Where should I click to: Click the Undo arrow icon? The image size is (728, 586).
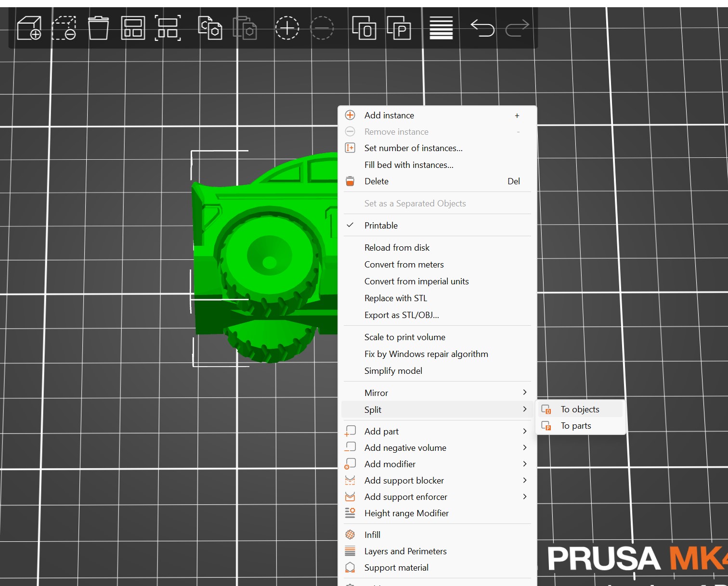482,28
